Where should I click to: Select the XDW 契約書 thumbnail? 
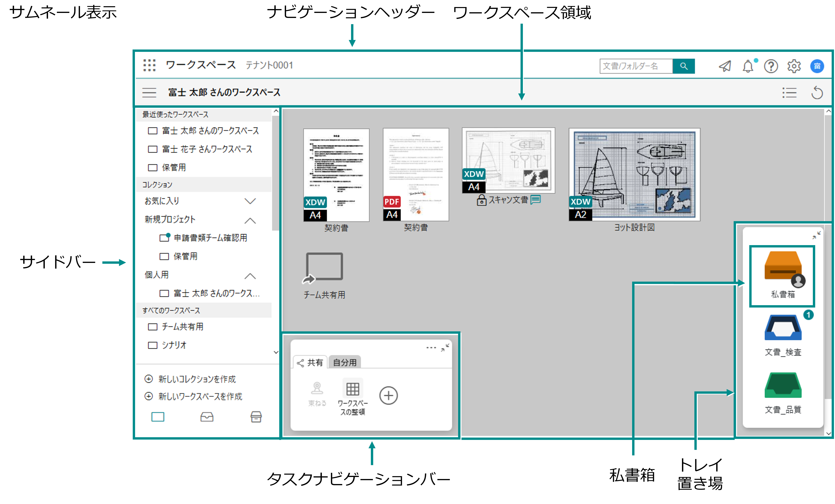(x=336, y=175)
